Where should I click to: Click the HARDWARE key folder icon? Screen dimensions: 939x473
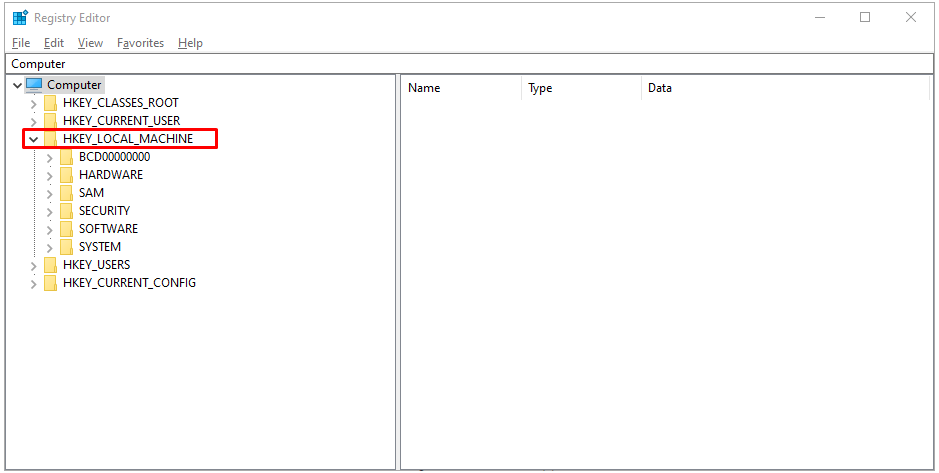click(x=67, y=175)
